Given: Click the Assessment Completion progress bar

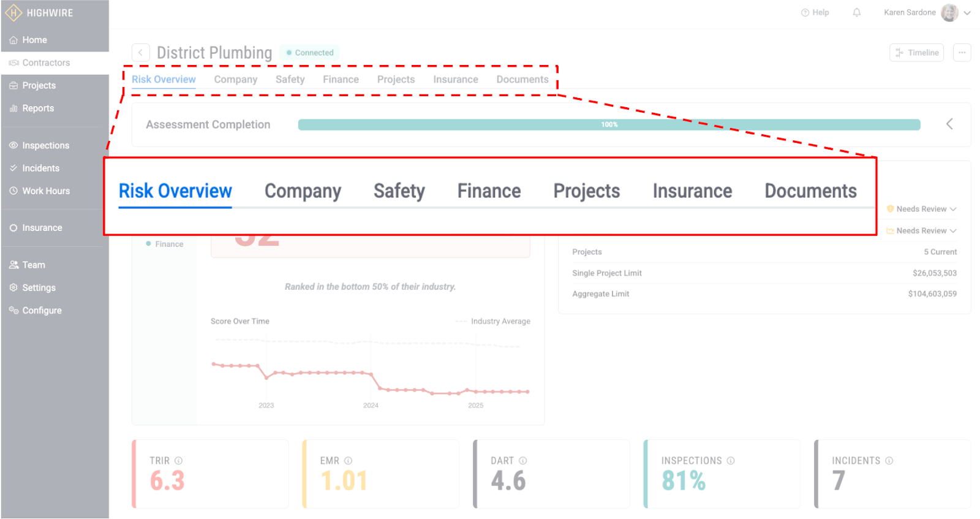Looking at the screenshot, I should (x=609, y=124).
